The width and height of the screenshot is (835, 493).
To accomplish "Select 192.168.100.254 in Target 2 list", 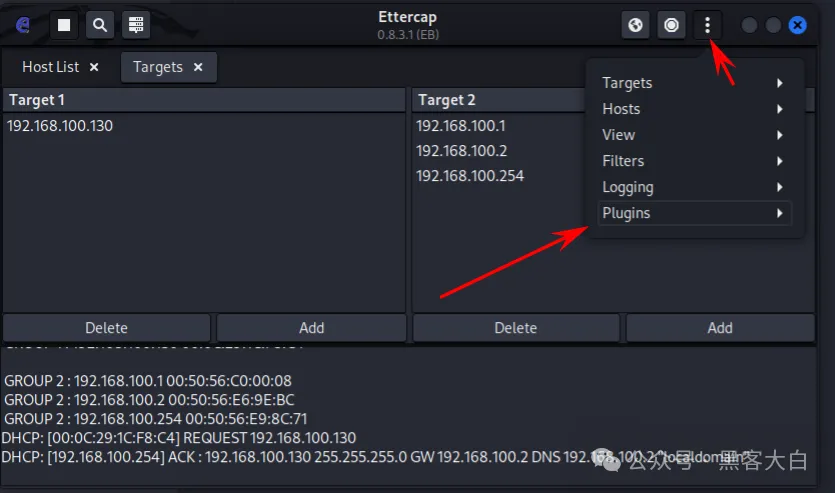I will pos(470,176).
